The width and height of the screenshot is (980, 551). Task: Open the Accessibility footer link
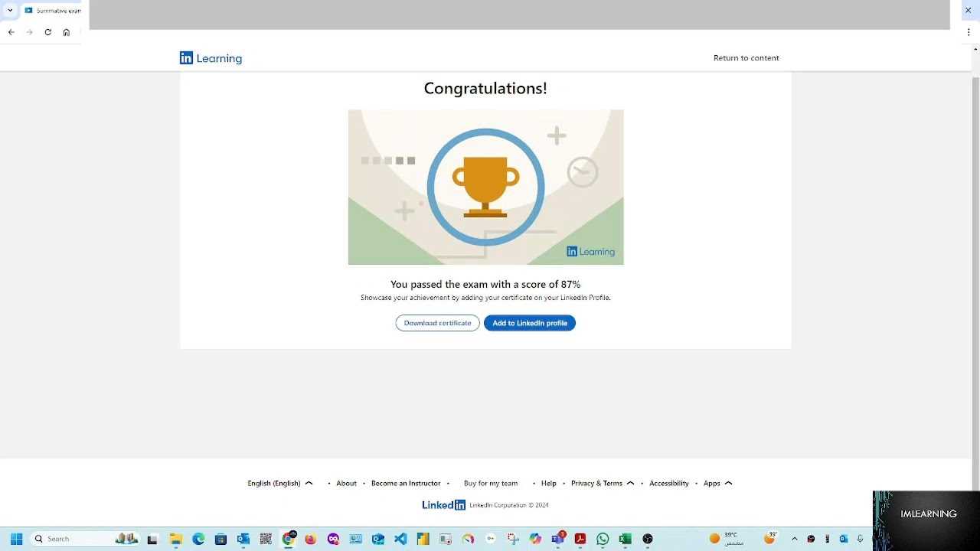pyautogui.click(x=669, y=484)
